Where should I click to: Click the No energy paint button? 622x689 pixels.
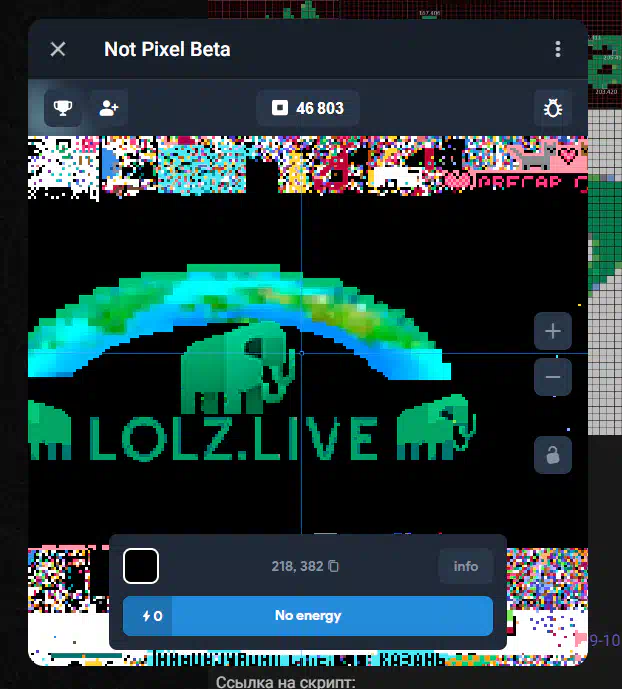point(308,616)
